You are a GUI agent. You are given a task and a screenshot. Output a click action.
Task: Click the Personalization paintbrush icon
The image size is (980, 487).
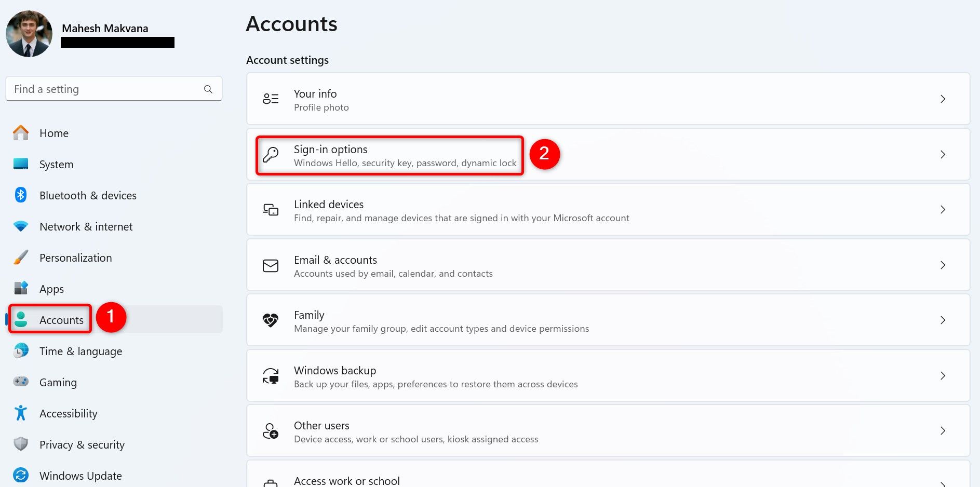pos(20,258)
